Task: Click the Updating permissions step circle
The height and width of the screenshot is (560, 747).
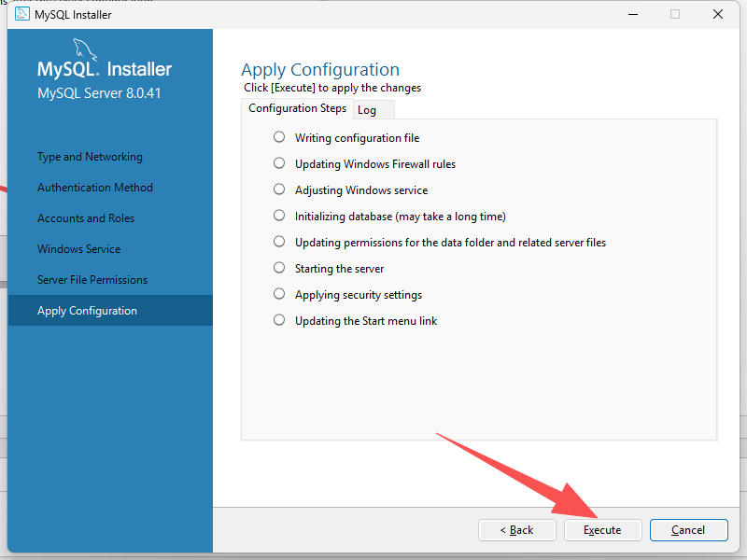Action: (279, 242)
